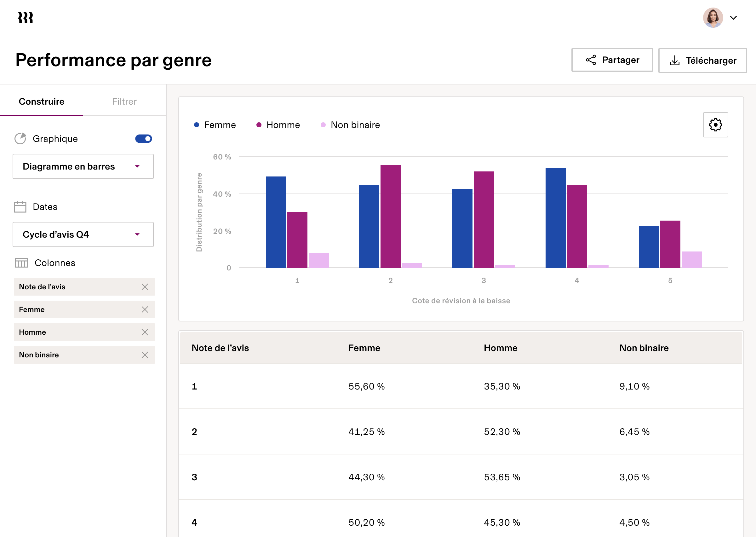This screenshot has width=756, height=537.
Task: Toggle Non binaire series in legend
Action: [x=350, y=125]
